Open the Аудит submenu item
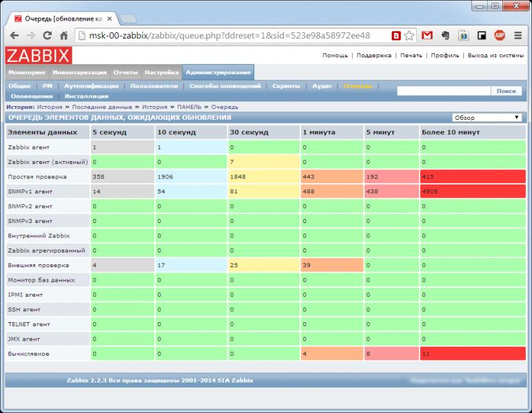This screenshot has width=532, height=413. point(322,86)
